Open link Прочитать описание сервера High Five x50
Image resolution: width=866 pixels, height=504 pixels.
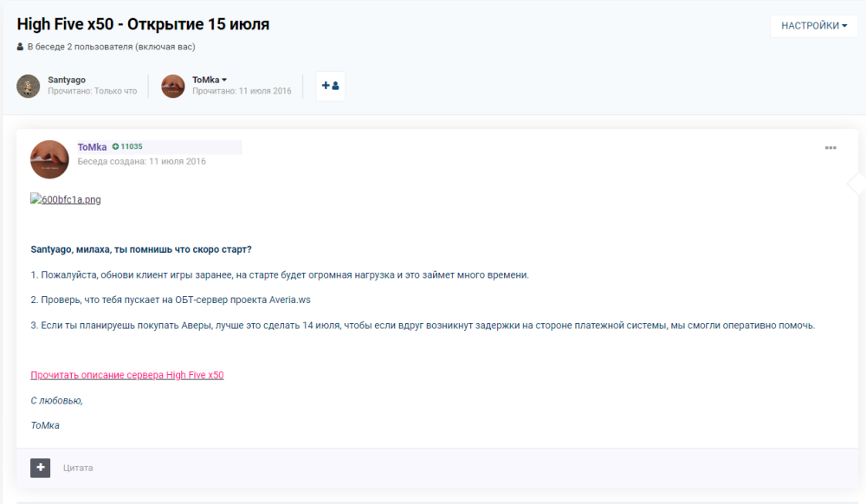pos(126,375)
